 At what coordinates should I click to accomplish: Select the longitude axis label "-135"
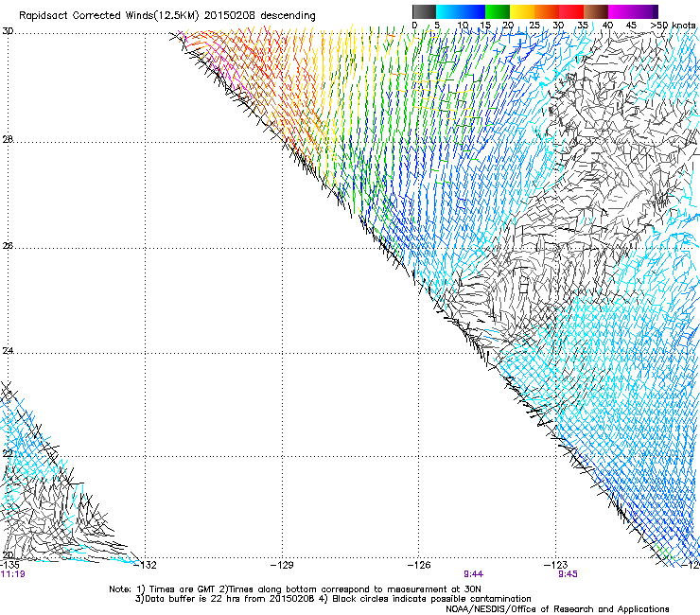[9, 565]
